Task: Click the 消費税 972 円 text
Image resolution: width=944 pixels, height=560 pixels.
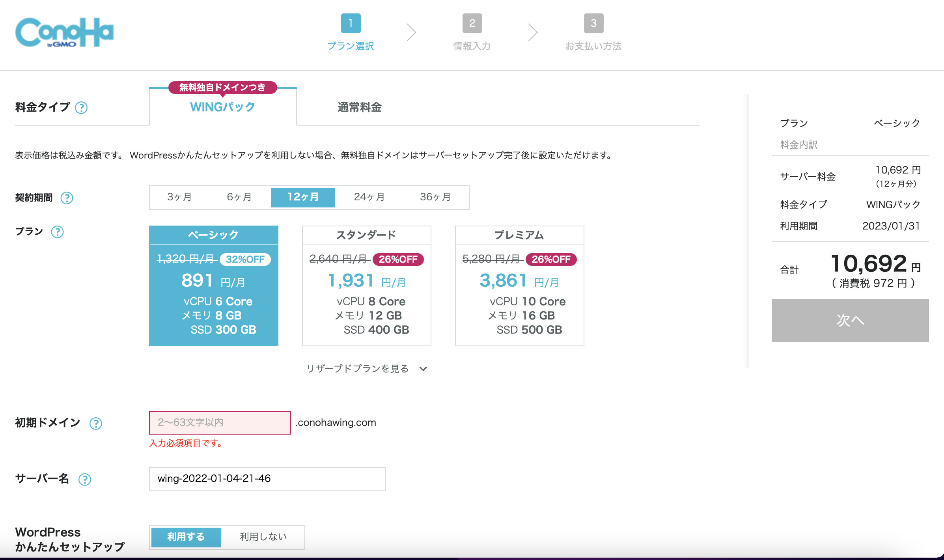Action: tap(873, 284)
